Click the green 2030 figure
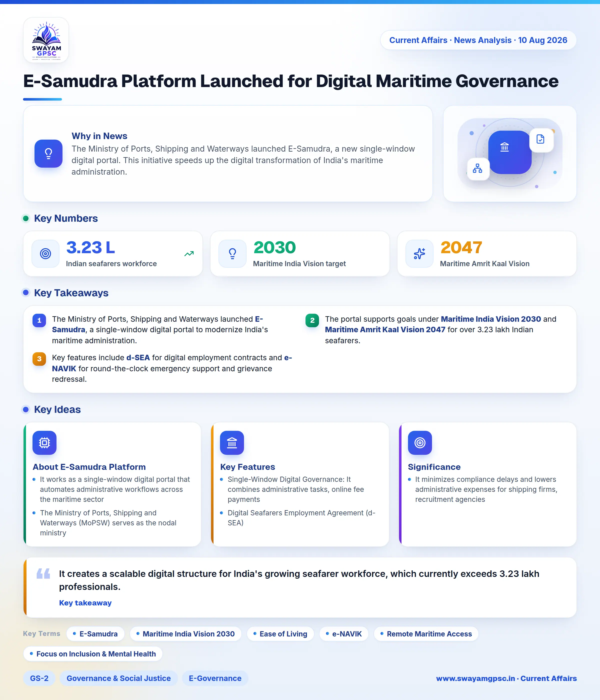 coord(274,247)
